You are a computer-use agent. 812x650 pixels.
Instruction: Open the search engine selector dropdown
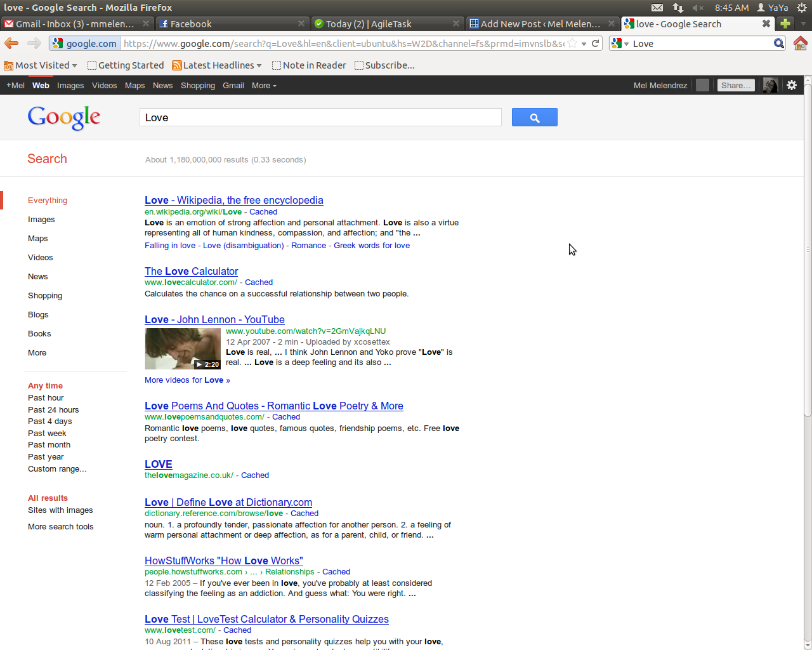click(620, 43)
